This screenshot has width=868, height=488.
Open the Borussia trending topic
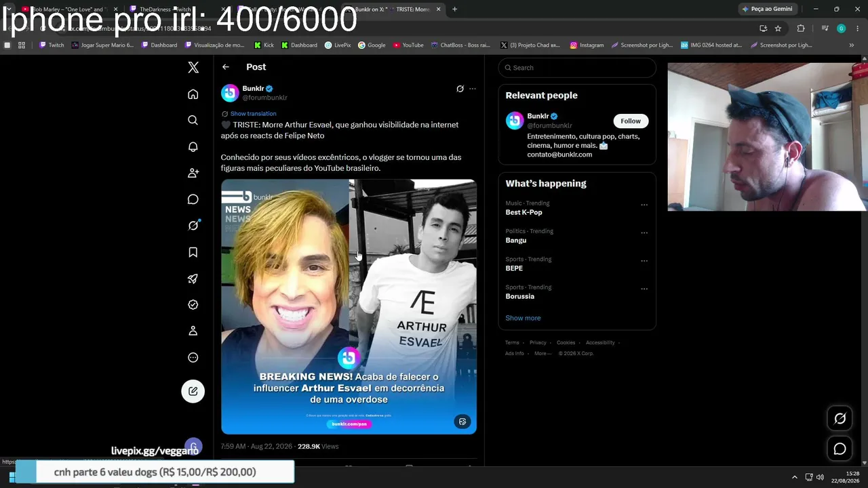(x=520, y=297)
